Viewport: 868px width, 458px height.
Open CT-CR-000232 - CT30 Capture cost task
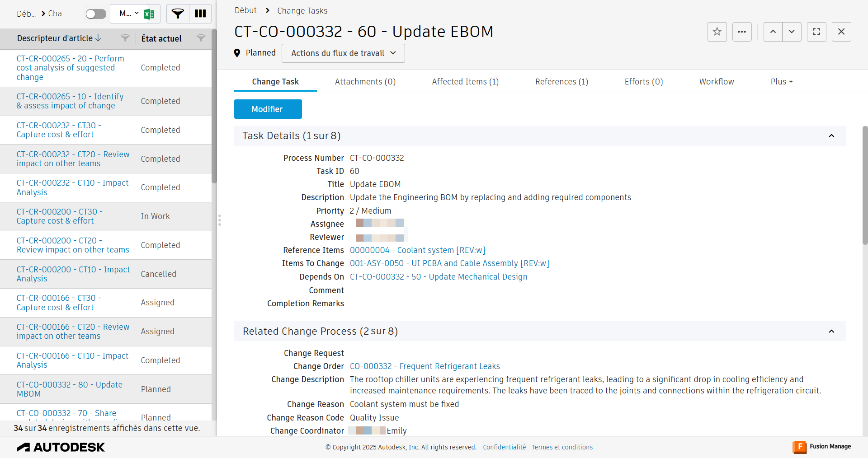[x=59, y=130]
